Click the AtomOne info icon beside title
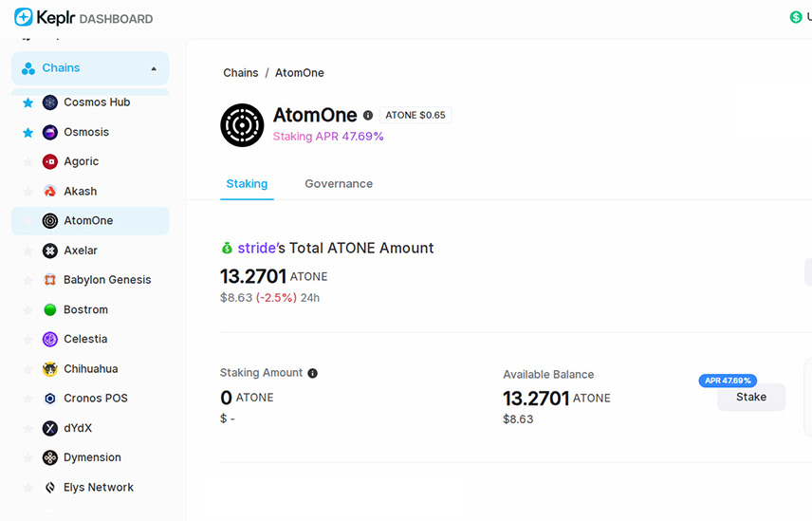 click(368, 116)
